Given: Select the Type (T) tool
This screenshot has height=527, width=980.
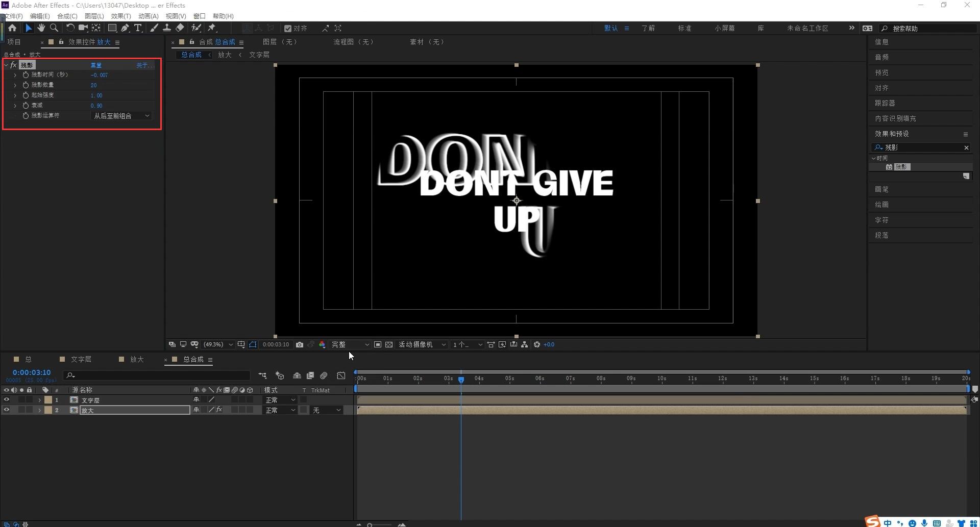Looking at the screenshot, I should (138, 28).
